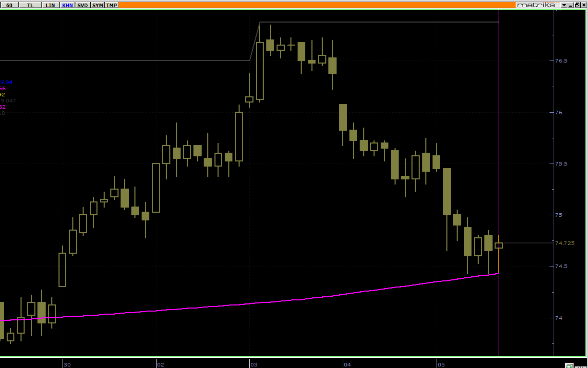Click the 05 date label on time axis
Image resolution: width=588 pixels, height=368 pixels.
(441, 364)
